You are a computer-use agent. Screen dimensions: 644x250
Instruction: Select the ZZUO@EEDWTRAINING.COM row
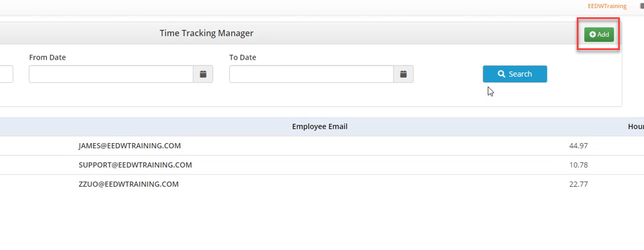point(129,184)
